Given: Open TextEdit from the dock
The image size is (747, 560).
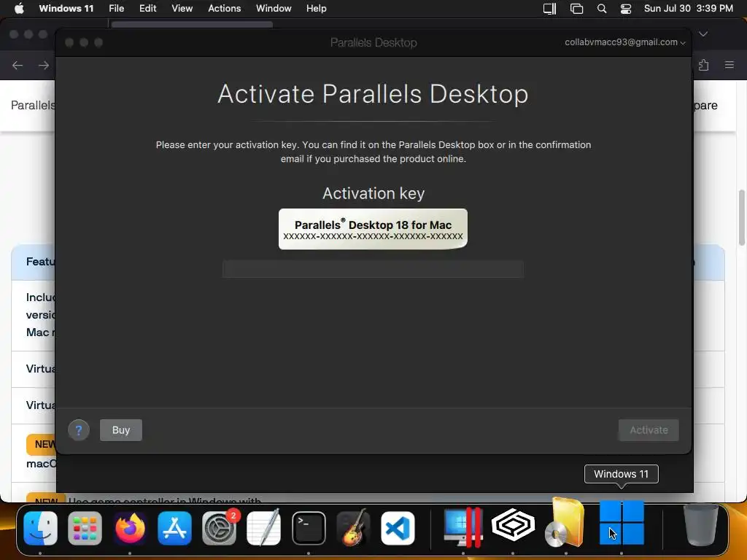Looking at the screenshot, I should pyautogui.click(x=264, y=528).
